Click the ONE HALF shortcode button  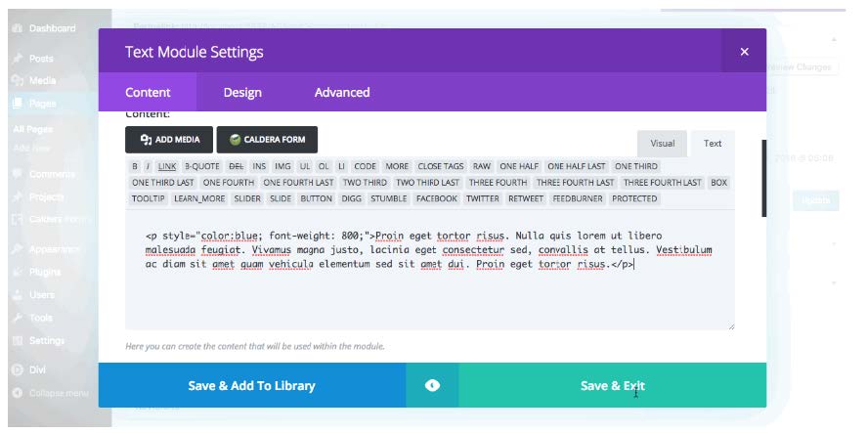tap(519, 166)
